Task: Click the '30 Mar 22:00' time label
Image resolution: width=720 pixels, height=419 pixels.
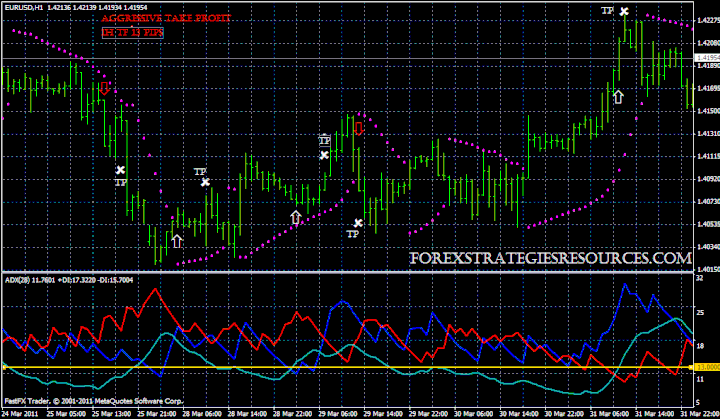Action: click(564, 414)
